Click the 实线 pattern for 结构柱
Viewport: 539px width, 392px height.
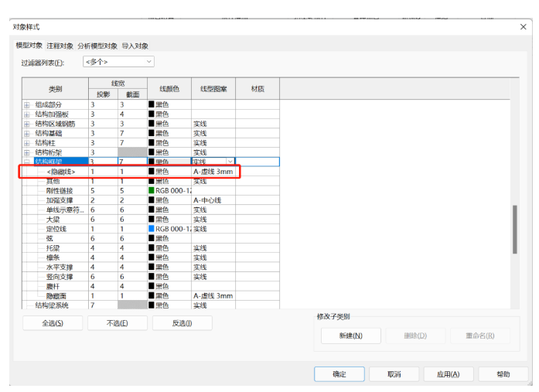click(200, 143)
